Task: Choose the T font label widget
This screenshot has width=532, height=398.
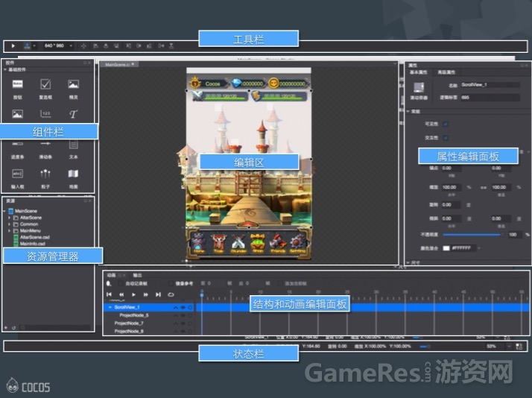Action: click(73, 114)
